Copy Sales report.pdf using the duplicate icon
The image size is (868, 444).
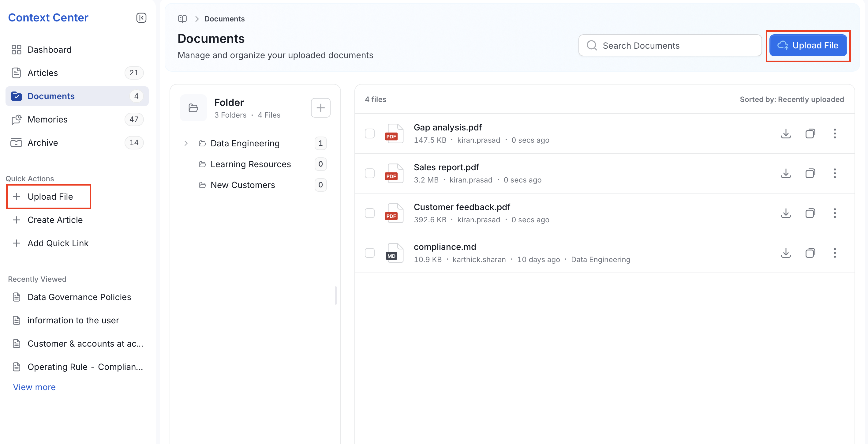click(x=810, y=173)
